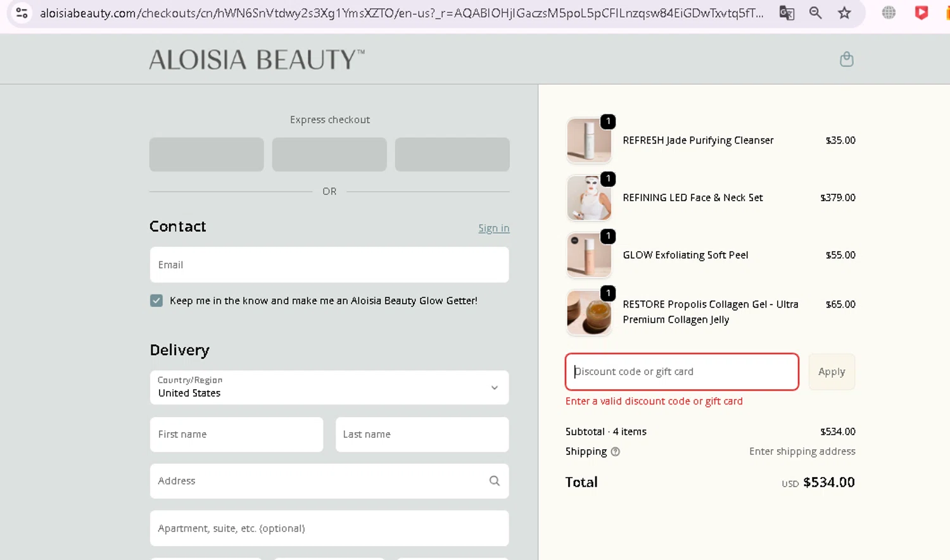Click the 'Express checkout' heading
Viewport: 950px width, 560px height.
330,120
